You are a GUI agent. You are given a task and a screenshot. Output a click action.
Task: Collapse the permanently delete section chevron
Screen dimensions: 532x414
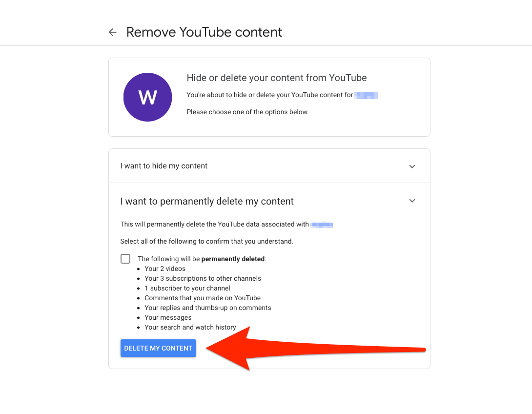[412, 201]
